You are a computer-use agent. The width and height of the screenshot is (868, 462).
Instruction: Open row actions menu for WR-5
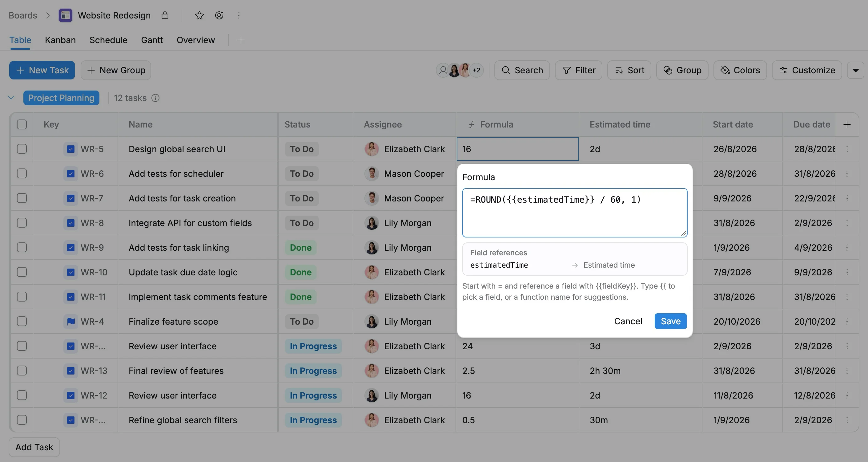click(x=847, y=149)
